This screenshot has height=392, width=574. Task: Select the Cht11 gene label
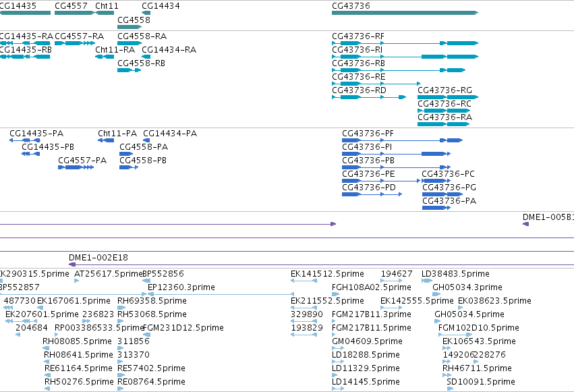coord(107,6)
